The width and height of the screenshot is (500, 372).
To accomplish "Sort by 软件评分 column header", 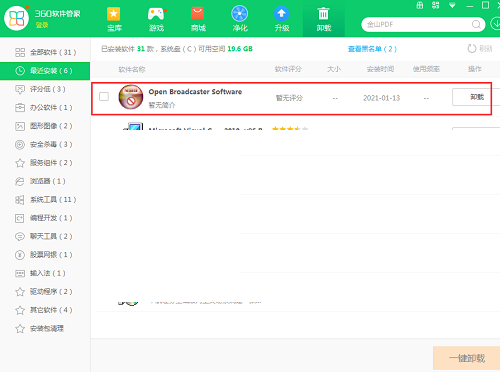I will click(x=288, y=69).
